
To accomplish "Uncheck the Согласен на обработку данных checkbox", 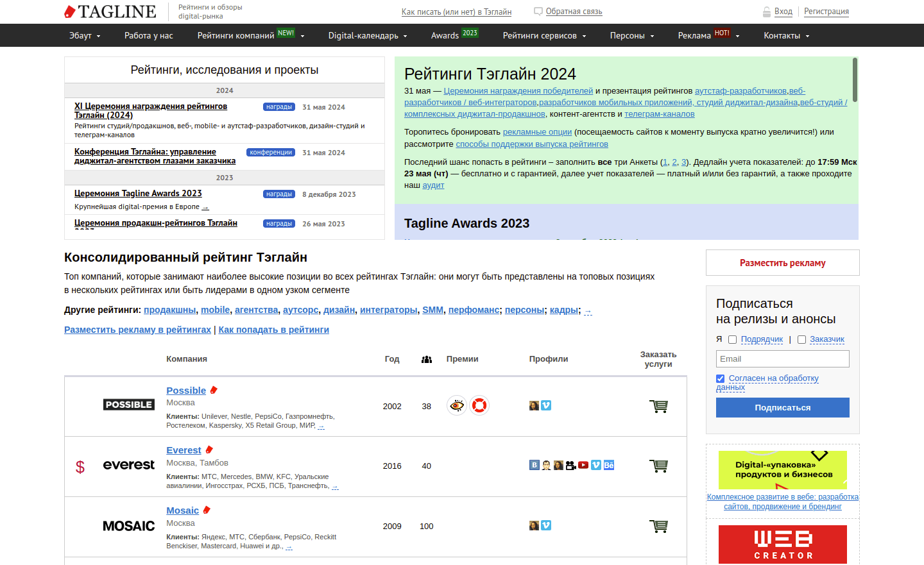I will click(721, 378).
